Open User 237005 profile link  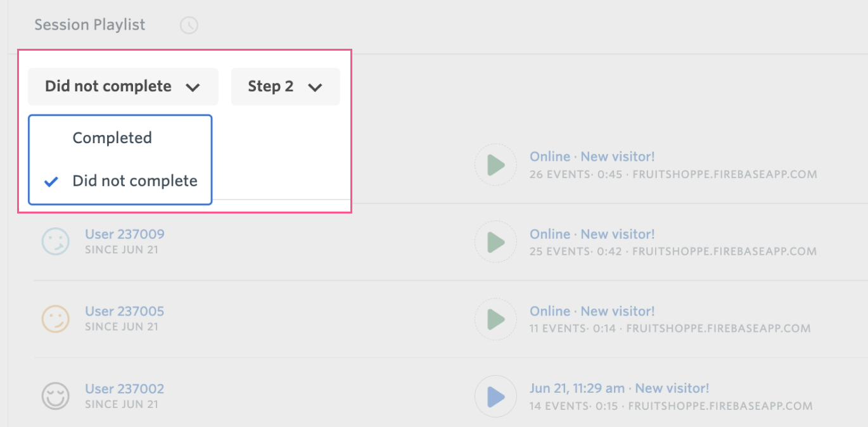125,312
